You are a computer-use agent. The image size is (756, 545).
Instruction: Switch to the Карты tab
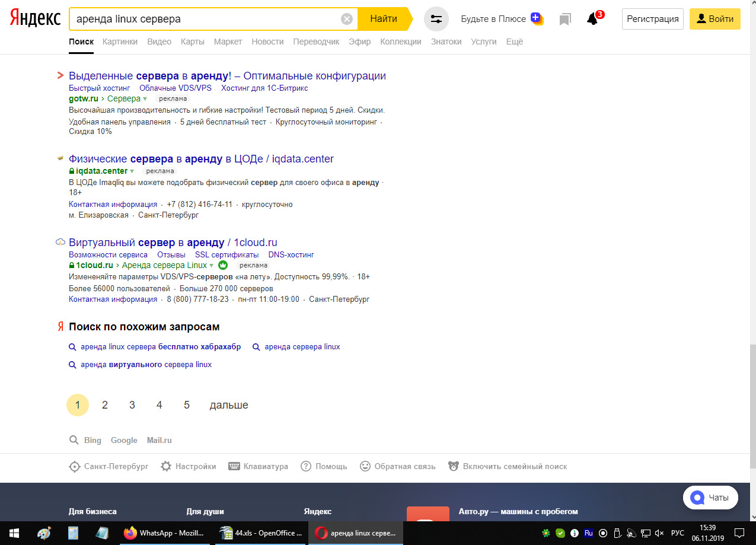(x=193, y=42)
